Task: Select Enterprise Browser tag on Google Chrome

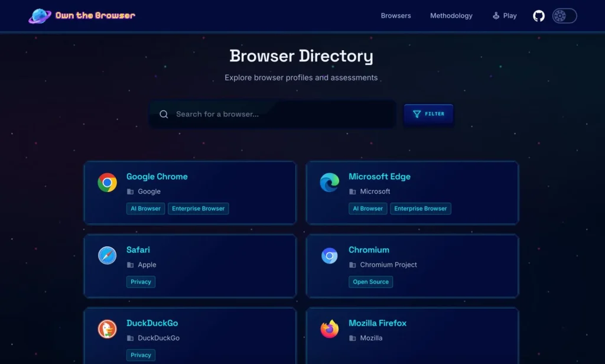Action: point(199,209)
